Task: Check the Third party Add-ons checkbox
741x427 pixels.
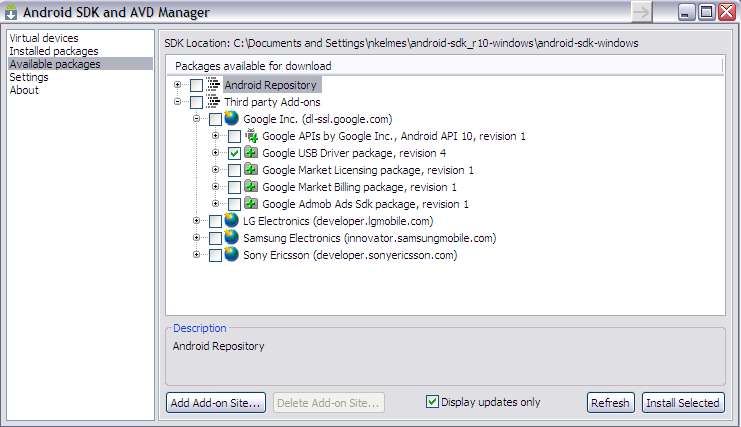Action: [x=196, y=102]
